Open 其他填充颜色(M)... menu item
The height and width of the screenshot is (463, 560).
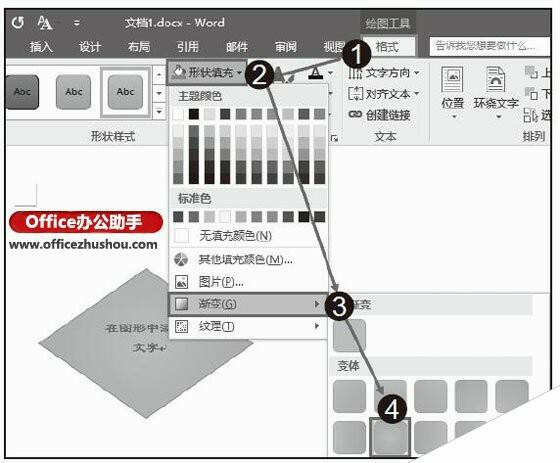(249, 260)
